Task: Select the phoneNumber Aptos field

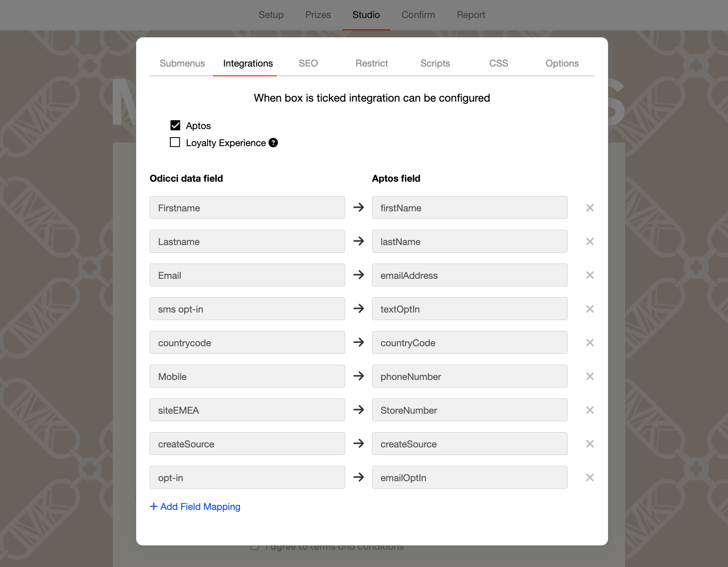Action: tap(470, 376)
